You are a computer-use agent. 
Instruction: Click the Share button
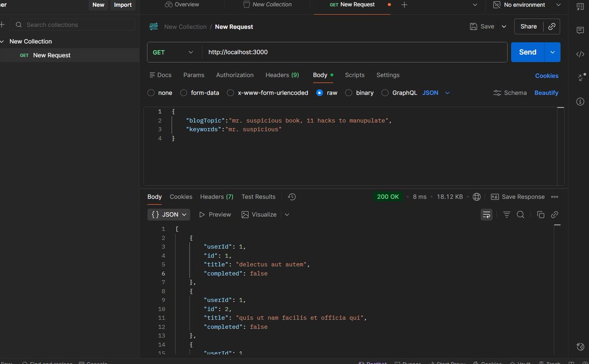coord(529,26)
